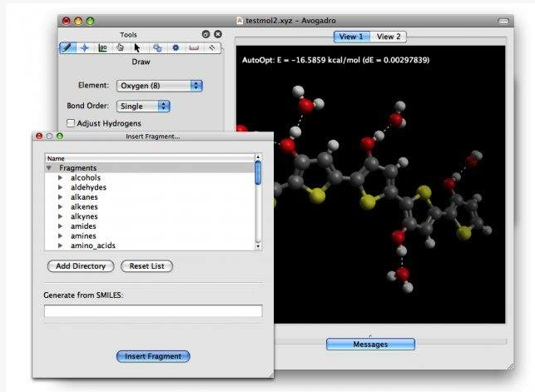Screen dimensions: 535x392
Task: Select the Auto Rotate tool
Action: tap(157, 47)
